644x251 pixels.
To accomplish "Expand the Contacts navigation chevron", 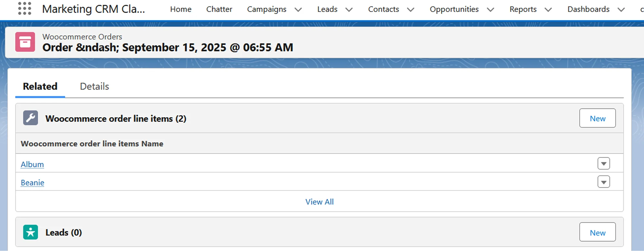I will pos(410,10).
